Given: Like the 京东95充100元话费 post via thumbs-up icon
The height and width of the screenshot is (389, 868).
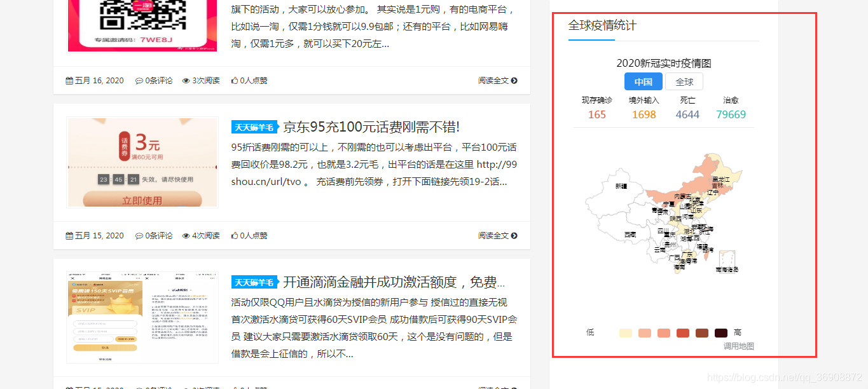Looking at the screenshot, I should pyautogui.click(x=235, y=236).
